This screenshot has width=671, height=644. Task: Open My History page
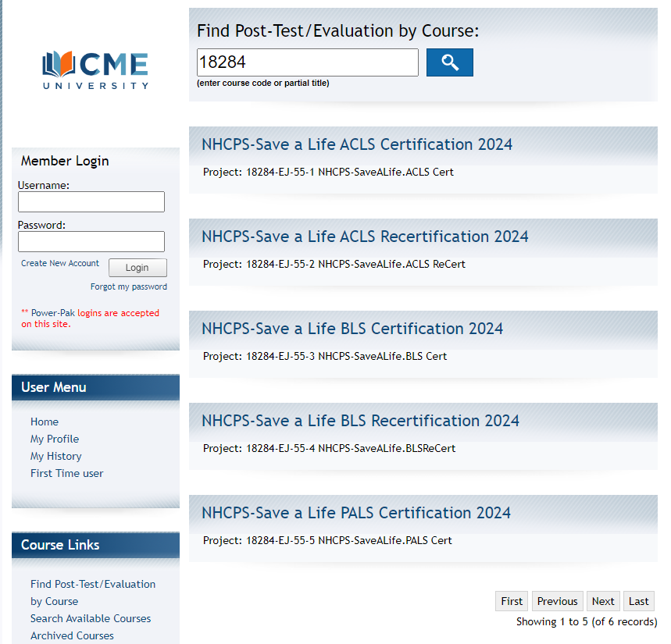click(55, 456)
